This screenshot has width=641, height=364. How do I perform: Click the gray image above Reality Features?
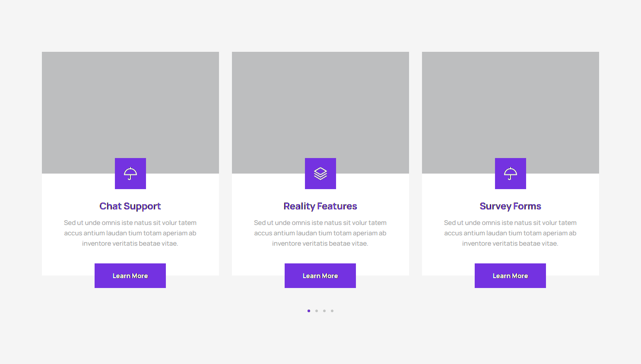(x=320, y=104)
